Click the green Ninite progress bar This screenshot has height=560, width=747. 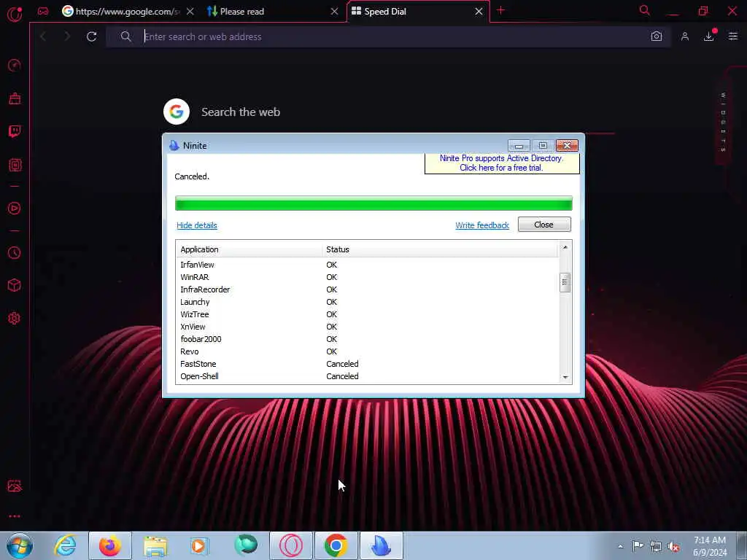click(373, 203)
